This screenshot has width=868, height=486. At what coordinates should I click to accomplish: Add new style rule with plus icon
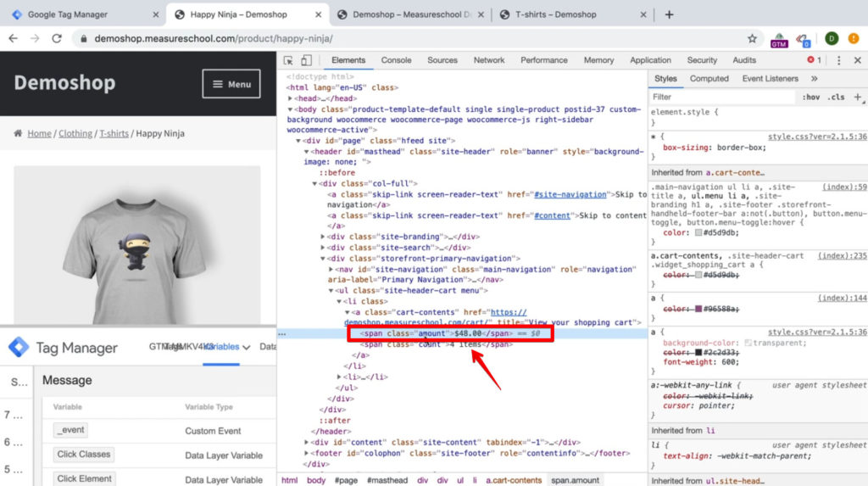pyautogui.click(x=858, y=97)
